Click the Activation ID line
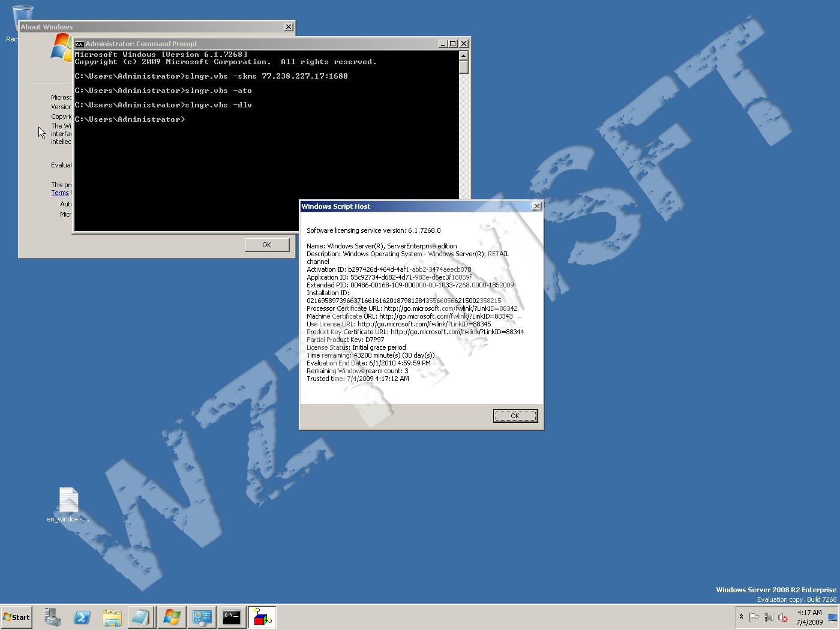 pyautogui.click(x=389, y=269)
